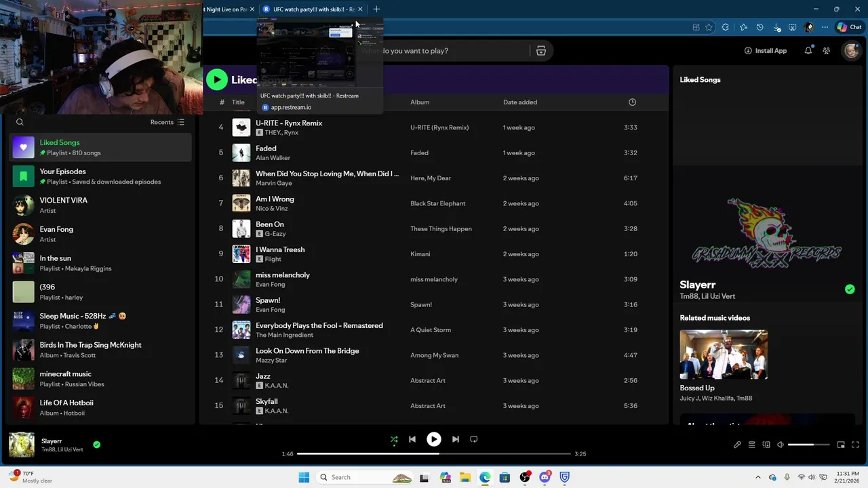Open Your Episodes in library
The height and width of the screenshot is (488, 868).
100,176
